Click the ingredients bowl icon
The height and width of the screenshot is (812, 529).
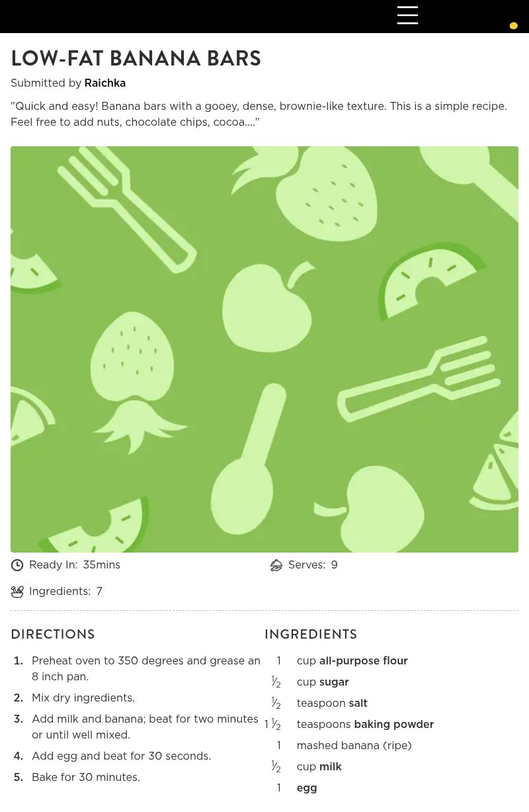17,592
